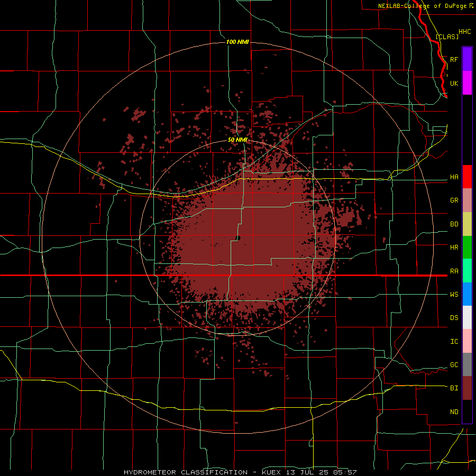Click the radar site marker at center
Viewport: 476px width, 476px height.
pos(238,239)
